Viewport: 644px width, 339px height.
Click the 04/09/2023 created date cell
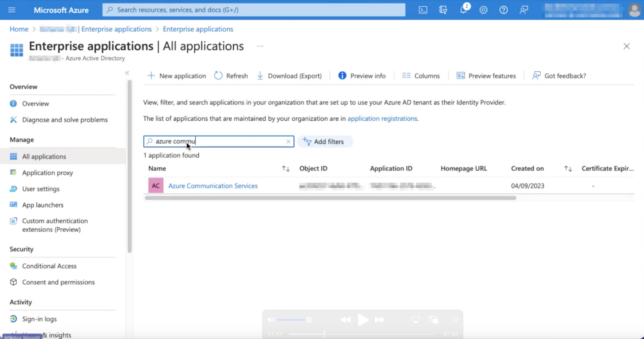pyautogui.click(x=527, y=186)
